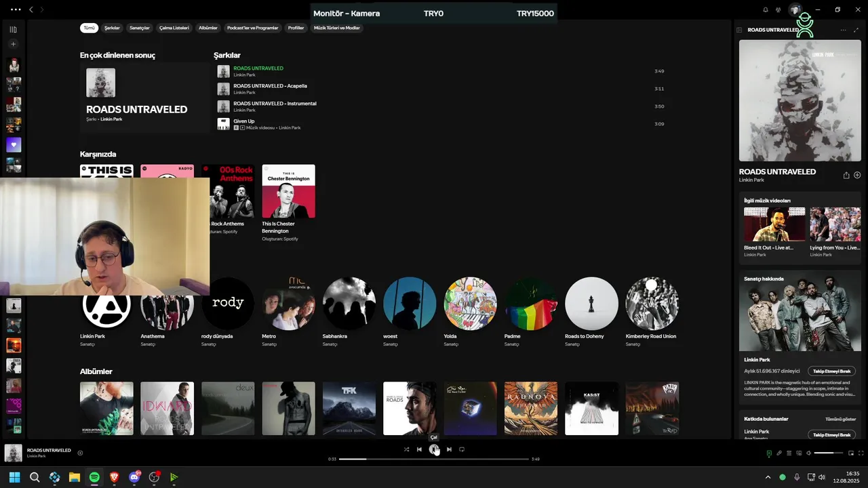Open the miniplayer icon
868x488 pixels.
pyautogui.click(x=851, y=453)
